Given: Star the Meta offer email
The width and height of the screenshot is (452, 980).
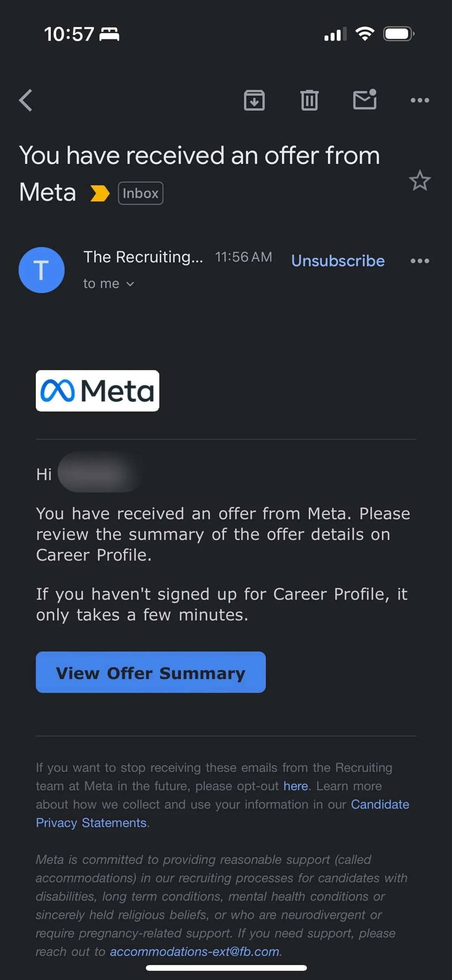Looking at the screenshot, I should pos(420,181).
